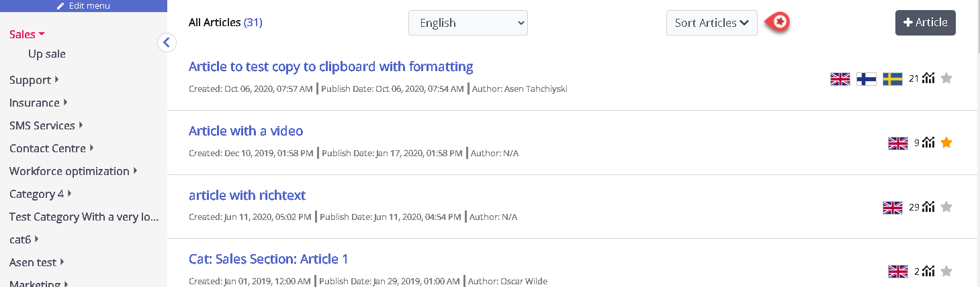Collapse the sidebar with the left chevron button
The image size is (980, 287).
[167, 43]
